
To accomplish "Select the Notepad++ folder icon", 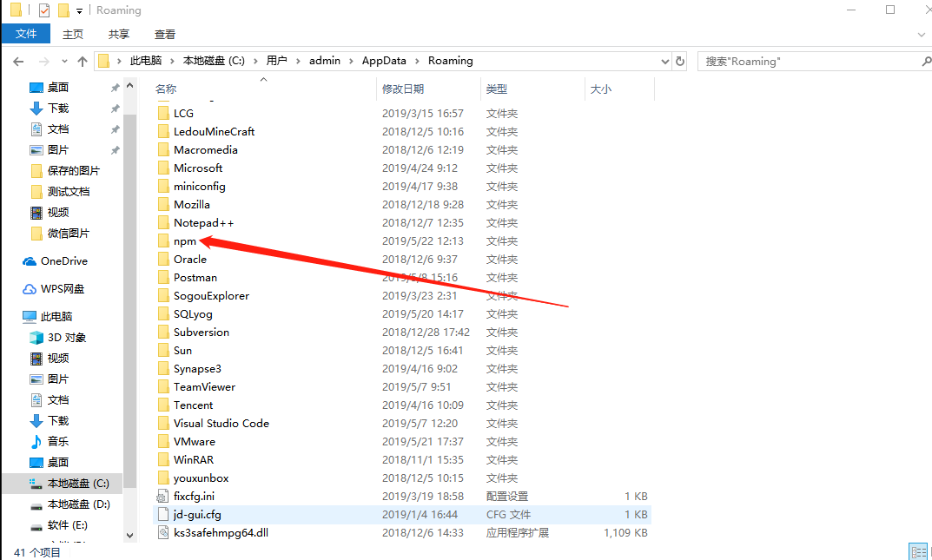I will [163, 222].
